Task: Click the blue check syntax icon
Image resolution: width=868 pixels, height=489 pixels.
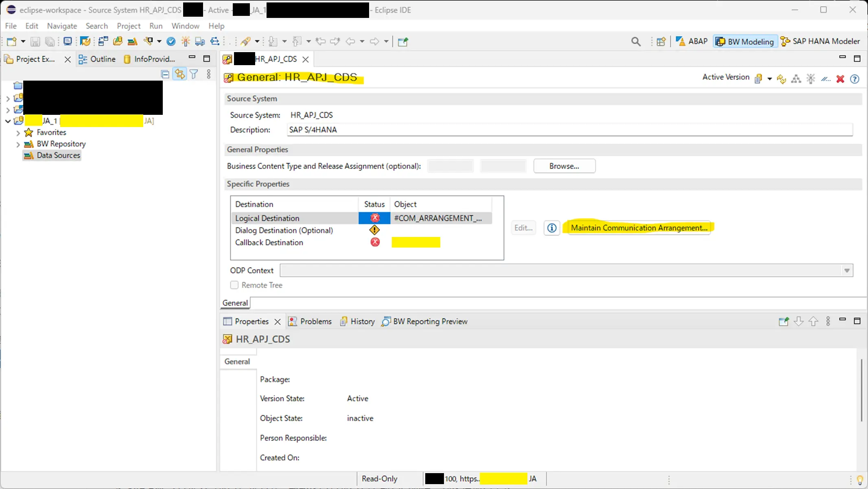Action: [171, 41]
